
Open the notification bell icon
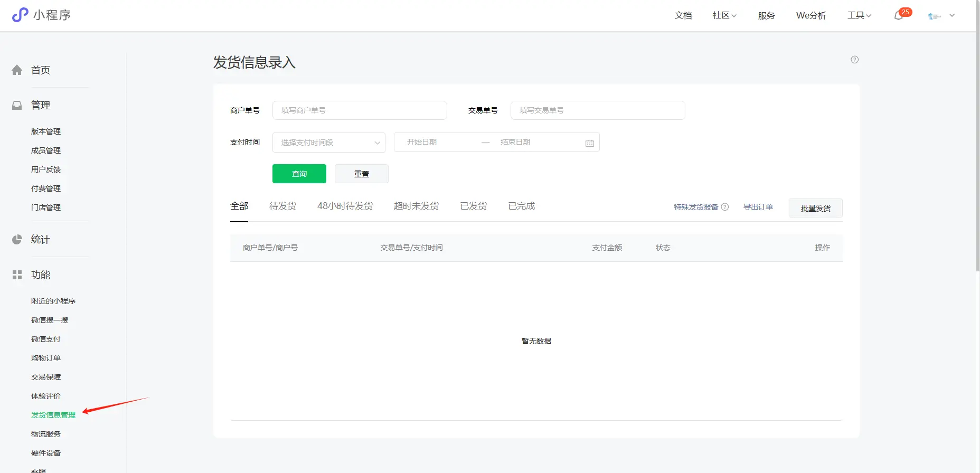tap(898, 16)
